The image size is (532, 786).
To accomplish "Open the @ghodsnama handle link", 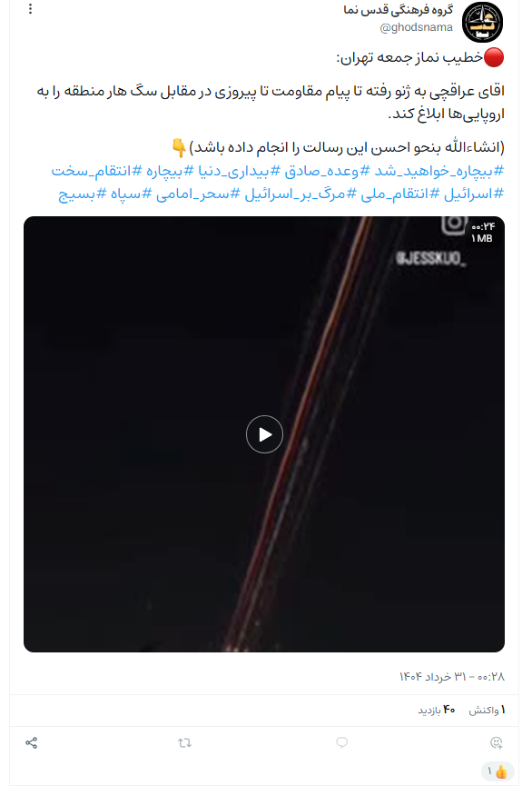I will [417, 27].
